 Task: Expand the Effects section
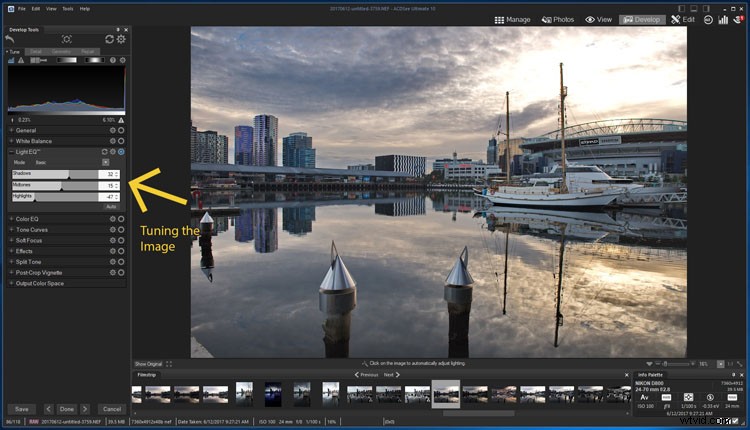pos(11,251)
